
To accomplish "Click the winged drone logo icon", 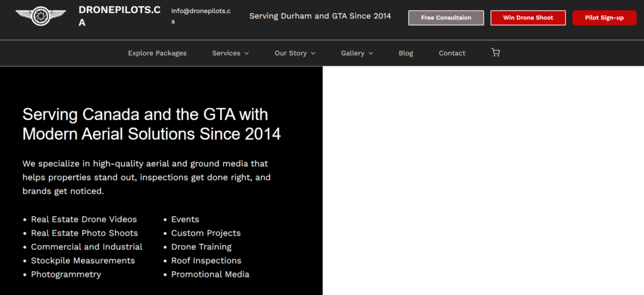I will [x=40, y=16].
